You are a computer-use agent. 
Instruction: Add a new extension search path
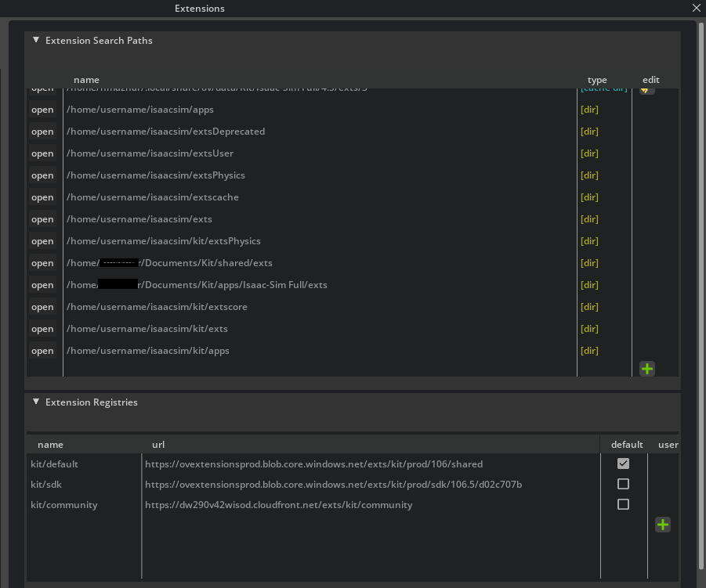[646, 368]
